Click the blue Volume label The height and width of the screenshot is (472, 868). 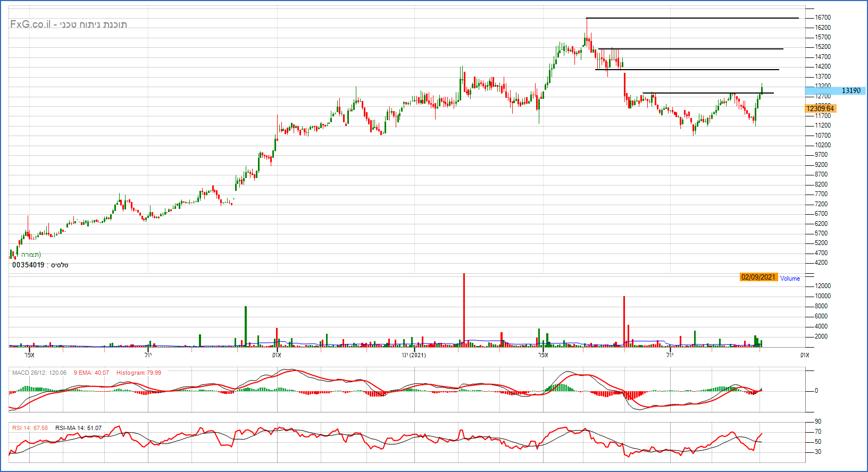(790, 279)
